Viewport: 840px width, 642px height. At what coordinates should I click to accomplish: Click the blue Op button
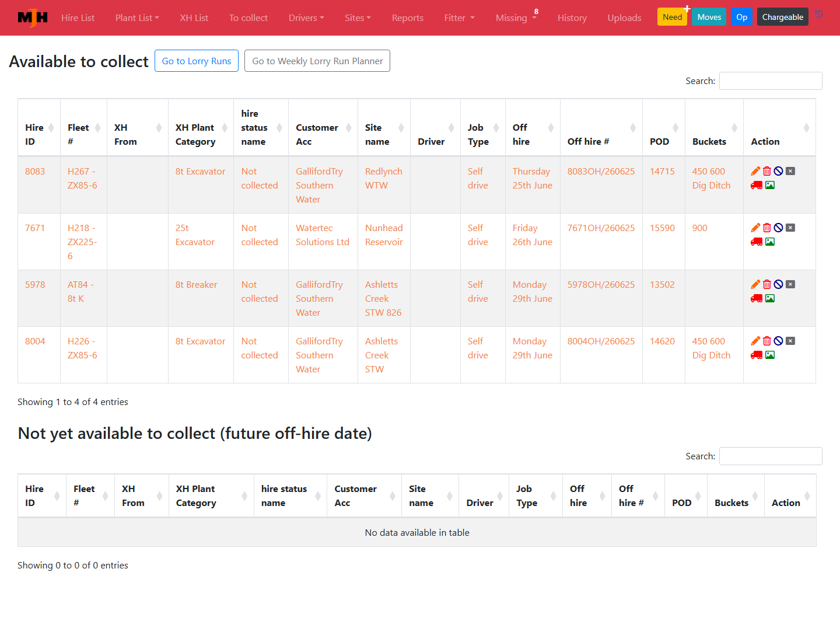pyautogui.click(x=742, y=17)
